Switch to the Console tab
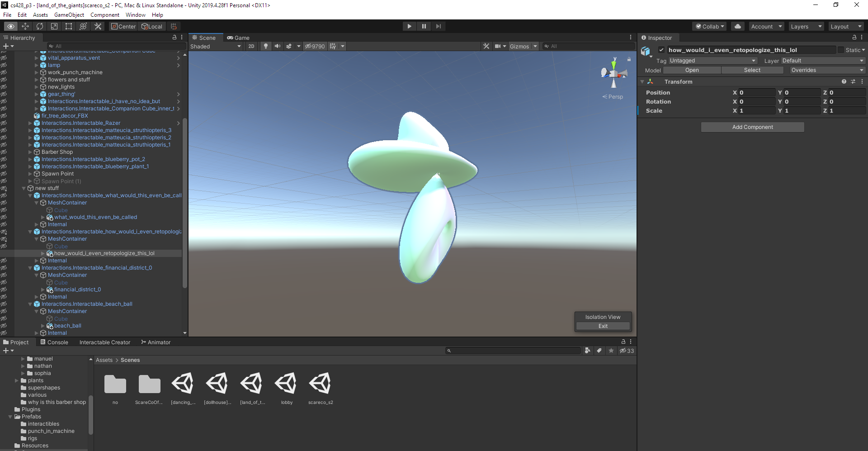This screenshot has width=868, height=451. [54, 342]
